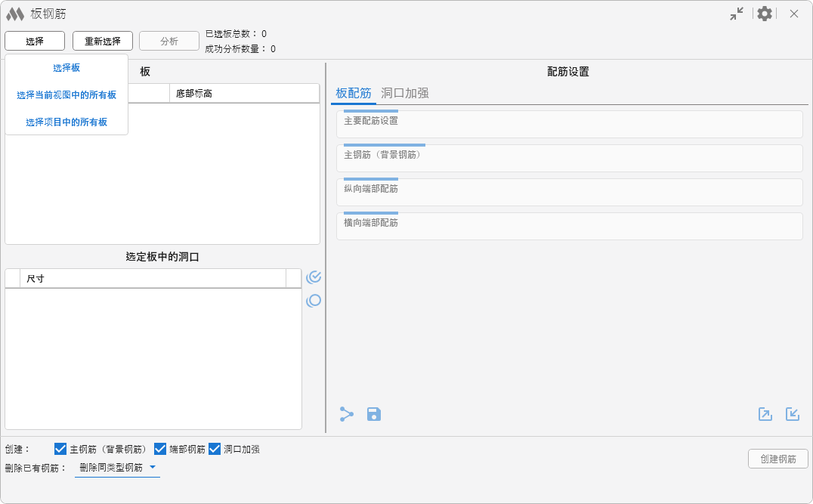Click the select-all openings check icon
This screenshot has height=504, width=813.
point(314,277)
